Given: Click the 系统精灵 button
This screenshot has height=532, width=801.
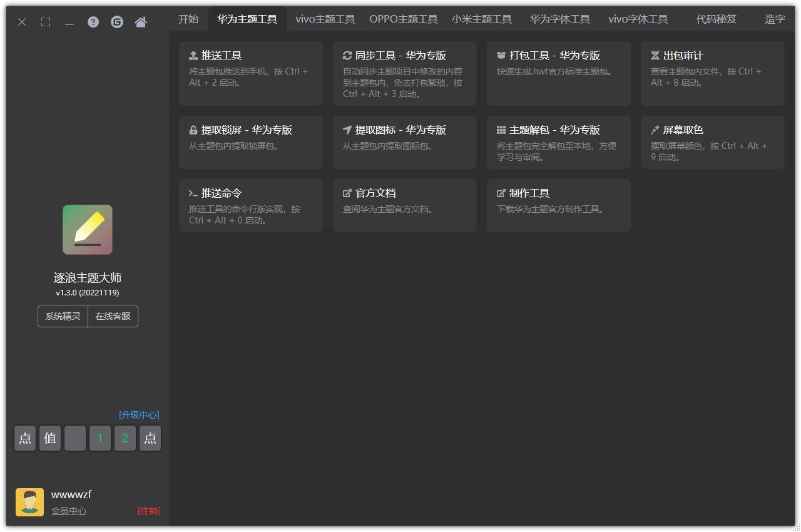Looking at the screenshot, I should (x=63, y=316).
